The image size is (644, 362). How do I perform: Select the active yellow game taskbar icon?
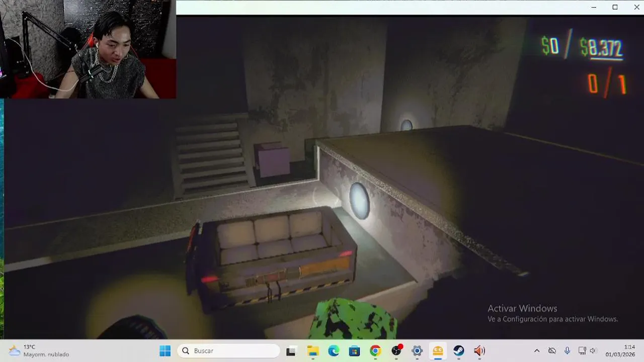[438, 351]
